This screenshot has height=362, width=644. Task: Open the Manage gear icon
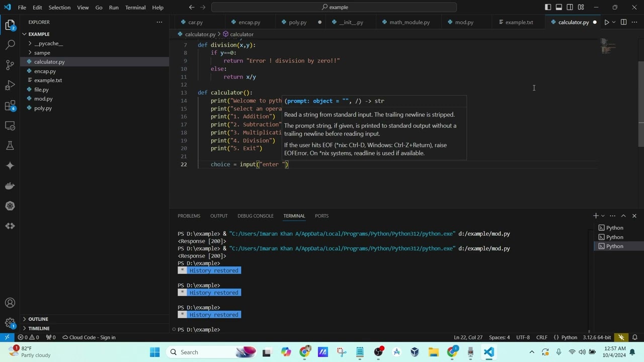click(10, 323)
